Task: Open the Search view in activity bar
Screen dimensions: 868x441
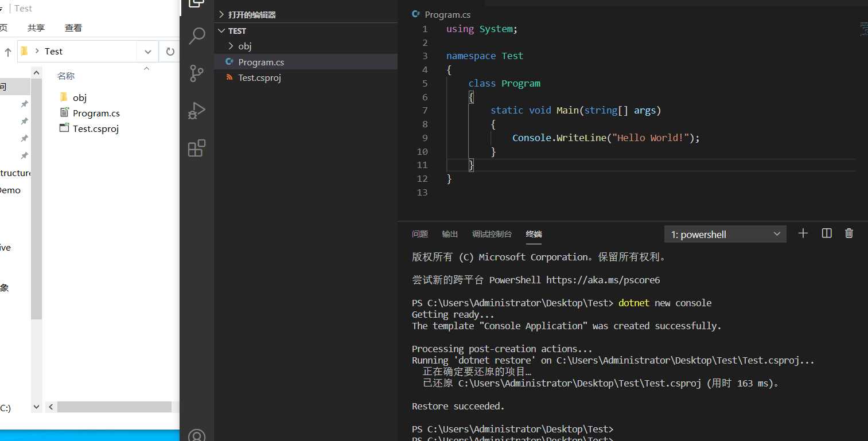Action: (197, 36)
